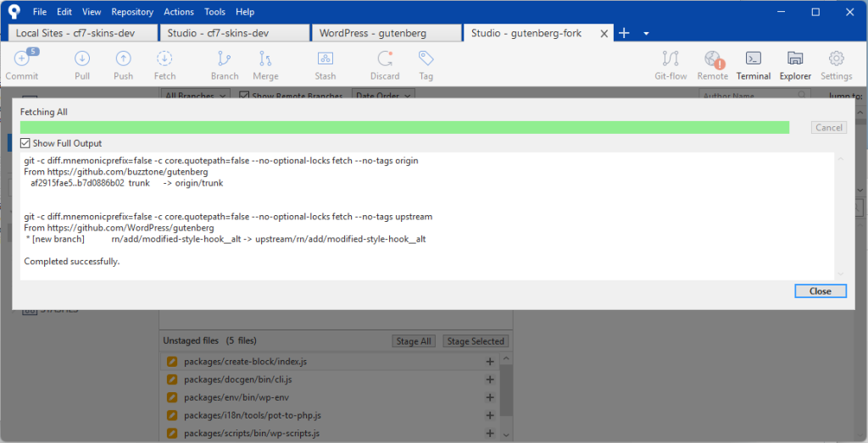868x443 pixels.
Task: Toggle Show Remote Branches checkbox
Action: click(244, 96)
